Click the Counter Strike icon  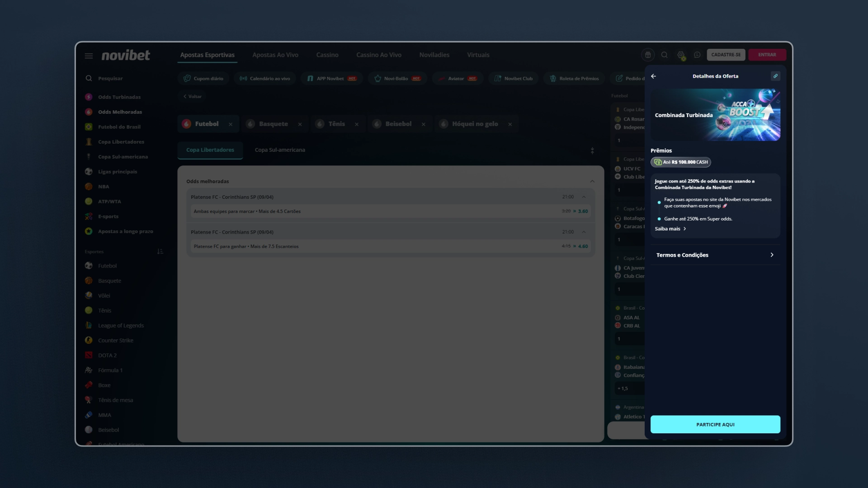(89, 340)
